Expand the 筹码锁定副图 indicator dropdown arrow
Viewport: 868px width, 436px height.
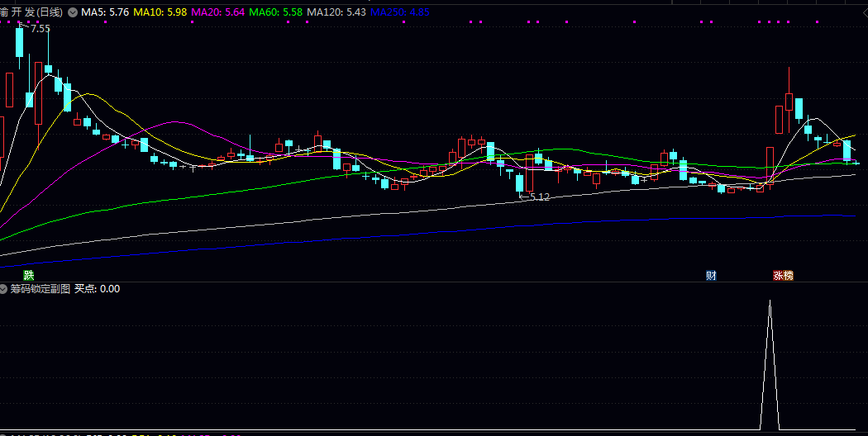point(4,289)
